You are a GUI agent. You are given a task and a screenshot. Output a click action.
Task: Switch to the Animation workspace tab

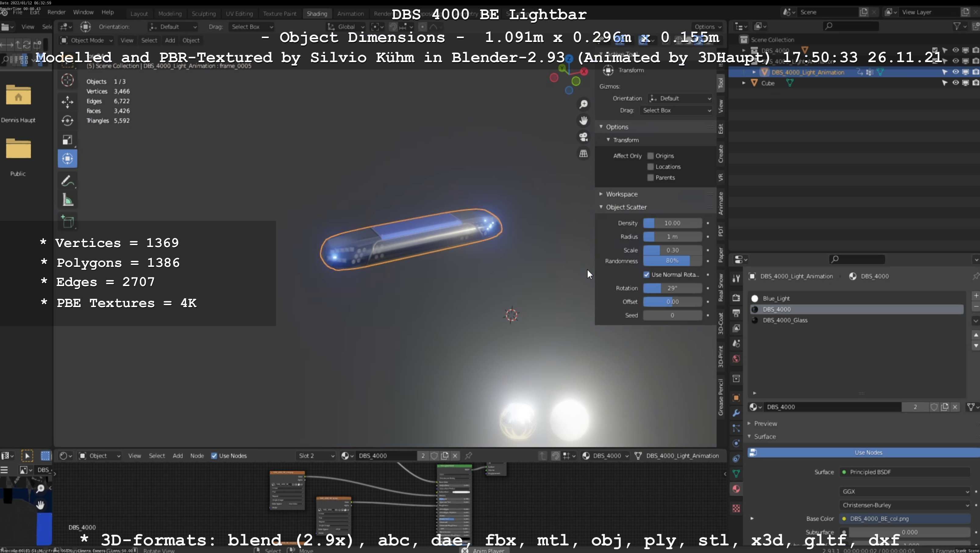coord(350,14)
